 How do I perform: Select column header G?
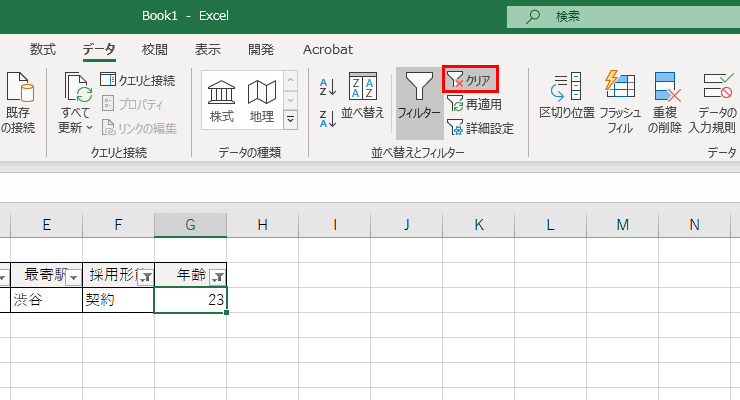(190, 225)
